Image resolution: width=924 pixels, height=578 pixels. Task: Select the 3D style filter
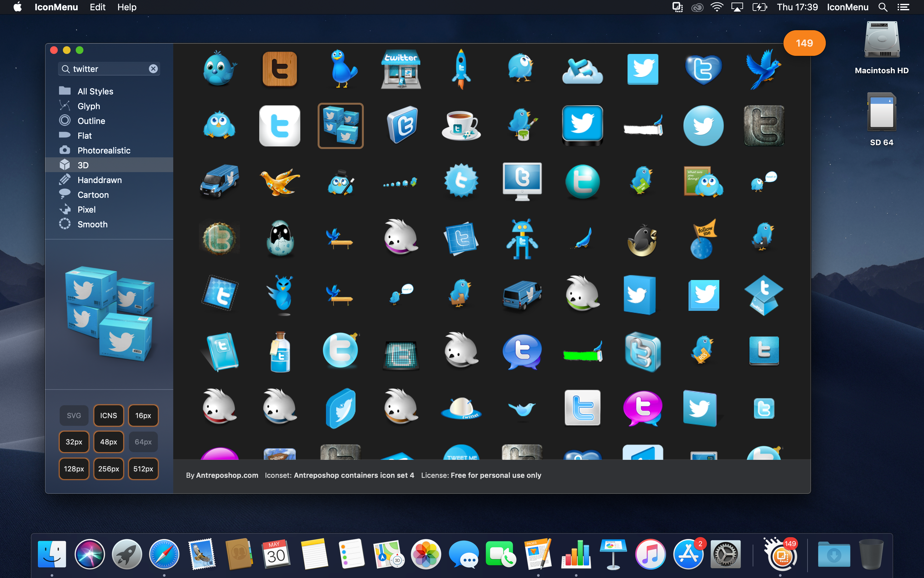[109, 165]
